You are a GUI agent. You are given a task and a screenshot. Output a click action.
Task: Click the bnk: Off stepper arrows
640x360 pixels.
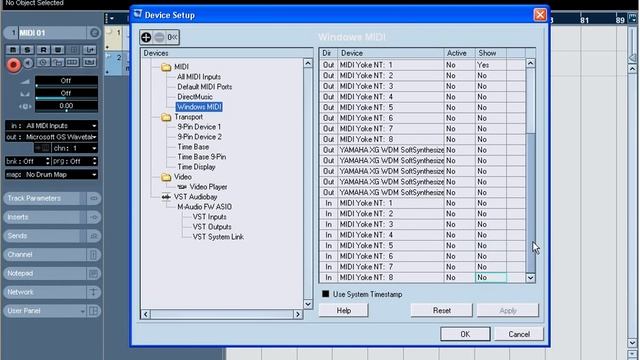[x=48, y=161]
